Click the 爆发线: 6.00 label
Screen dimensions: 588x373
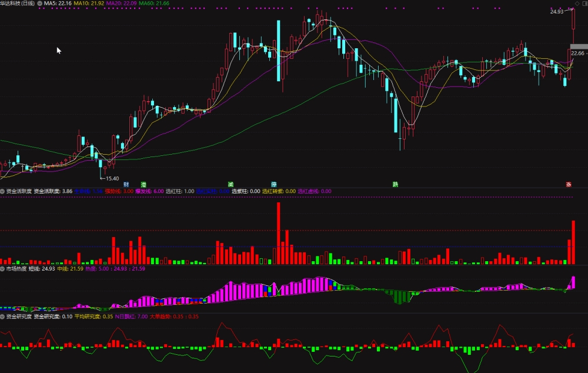pyautogui.click(x=149, y=191)
